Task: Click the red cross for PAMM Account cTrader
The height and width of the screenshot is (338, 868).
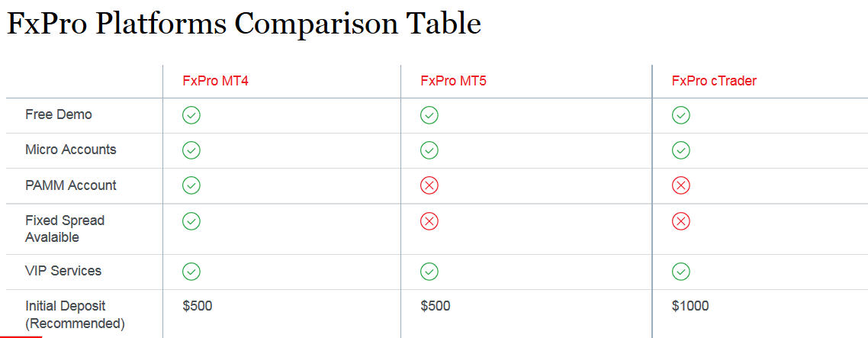Action: point(680,185)
